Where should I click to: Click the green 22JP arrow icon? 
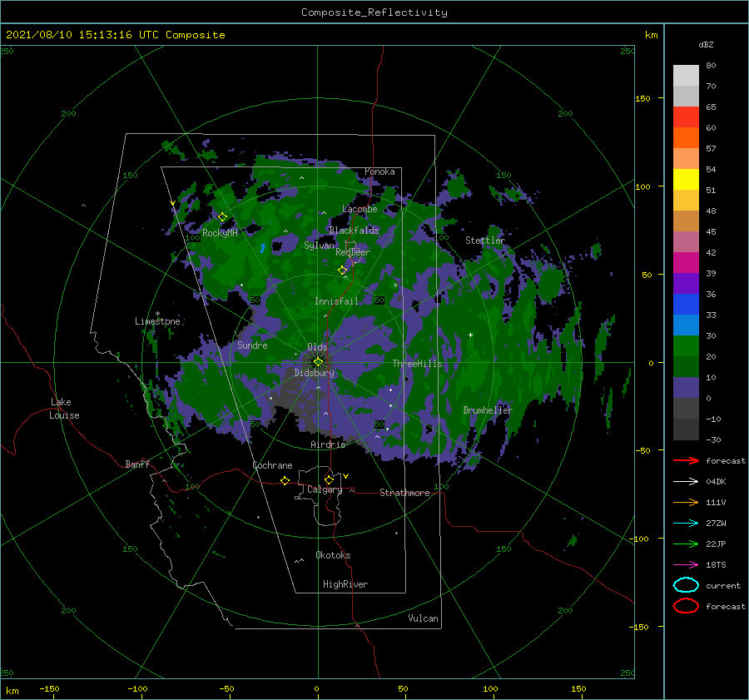pos(686,544)
